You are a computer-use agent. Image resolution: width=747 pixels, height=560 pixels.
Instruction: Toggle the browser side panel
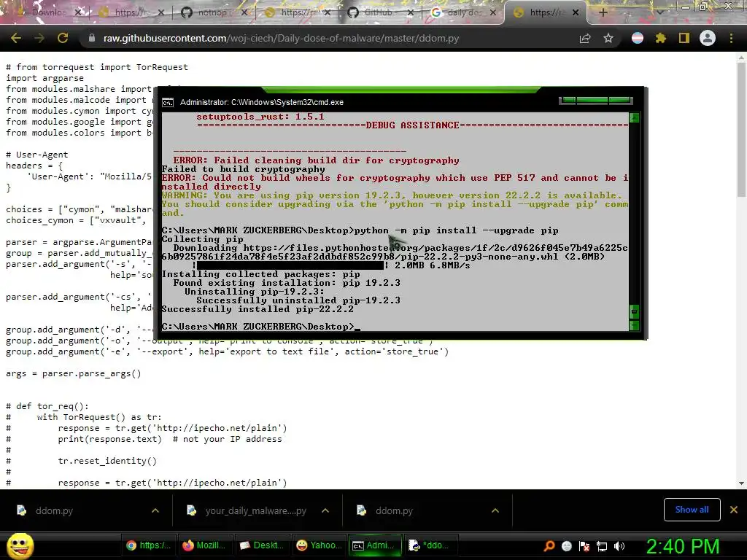pos(684,38)
